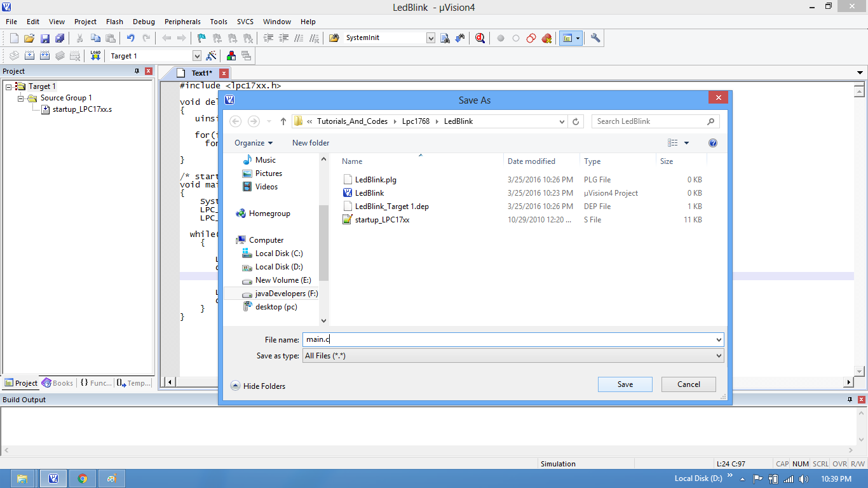Click the Paste clipboard icon
This screenshot has height=488, width=868.
pos(111,38)
